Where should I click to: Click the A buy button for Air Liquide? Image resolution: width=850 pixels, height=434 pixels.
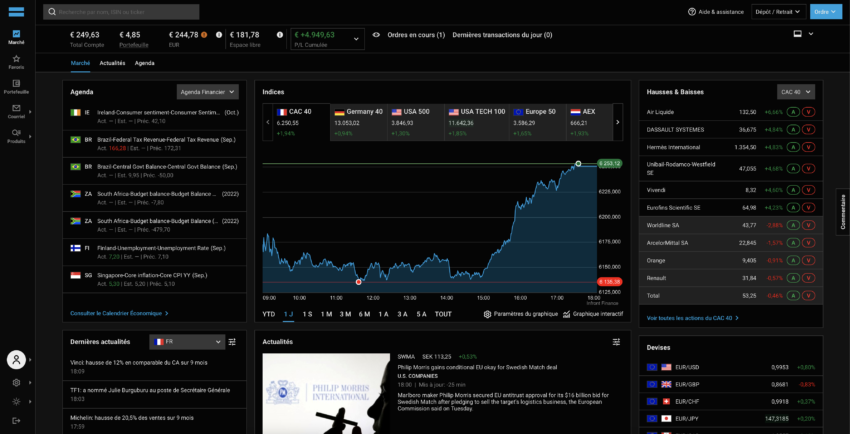click(x=793, y=112)
